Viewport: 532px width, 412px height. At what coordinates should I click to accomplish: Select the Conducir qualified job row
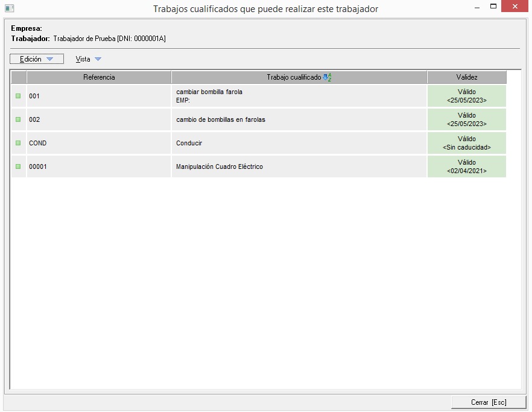189,143
